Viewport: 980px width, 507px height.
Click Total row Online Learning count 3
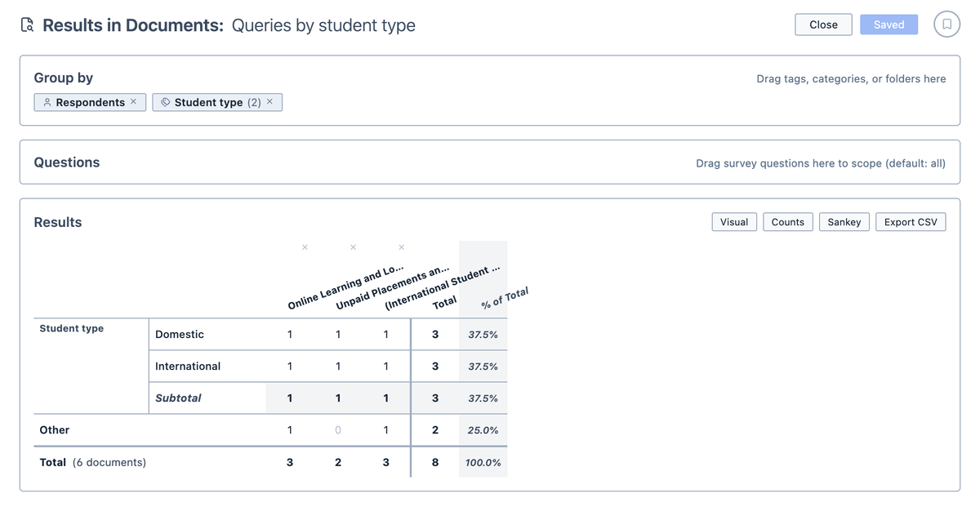[x=290, y=462]
